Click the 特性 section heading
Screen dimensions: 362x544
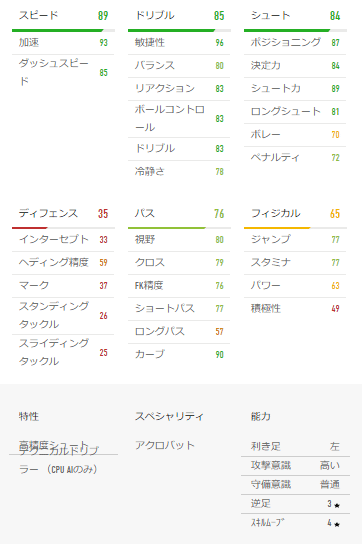[29, 416]
